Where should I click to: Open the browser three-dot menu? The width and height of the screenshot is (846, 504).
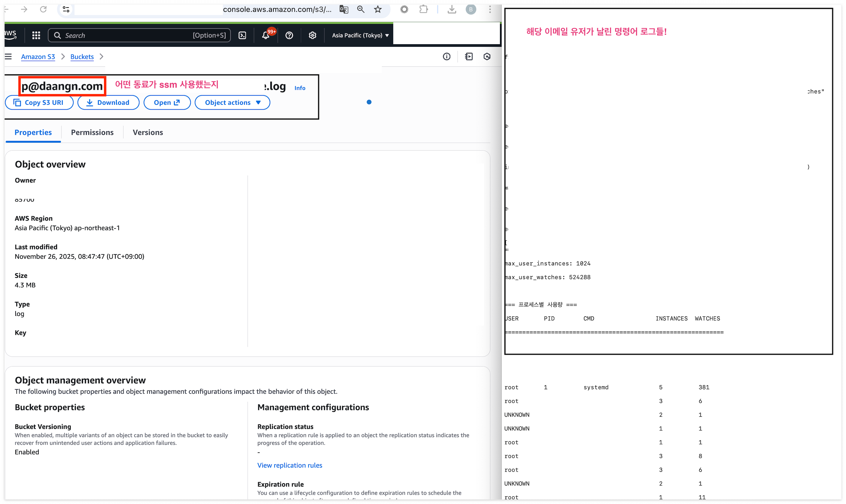click(x=490, y=10)
